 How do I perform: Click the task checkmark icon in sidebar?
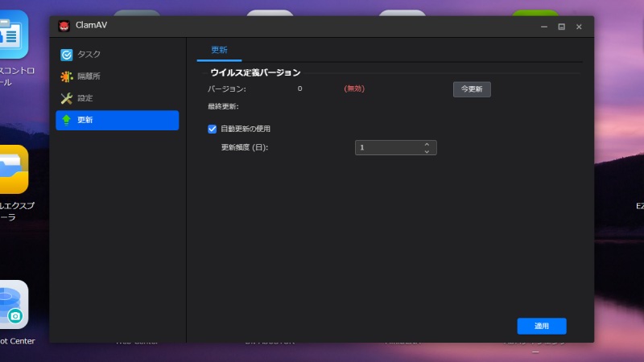pos(66,55)
